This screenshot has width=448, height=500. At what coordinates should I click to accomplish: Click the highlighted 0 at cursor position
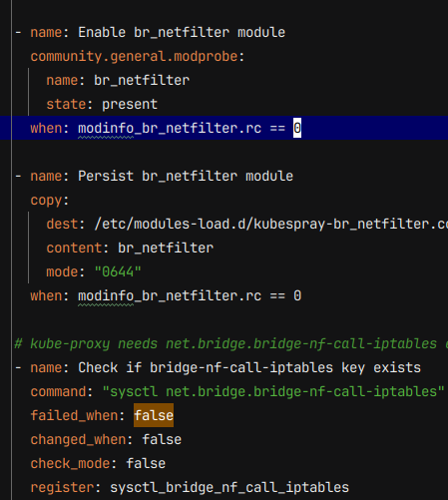click(x=297, y=128)
